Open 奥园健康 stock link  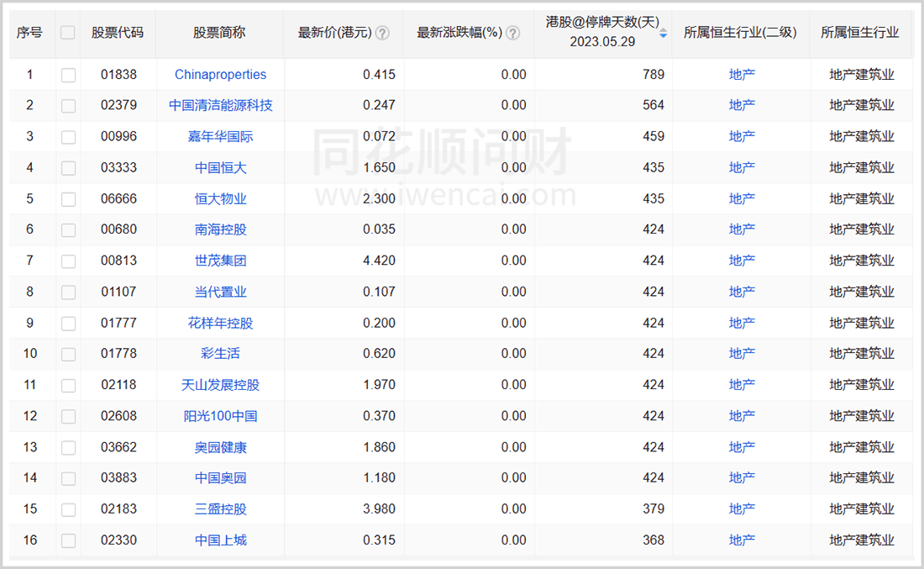220,447
